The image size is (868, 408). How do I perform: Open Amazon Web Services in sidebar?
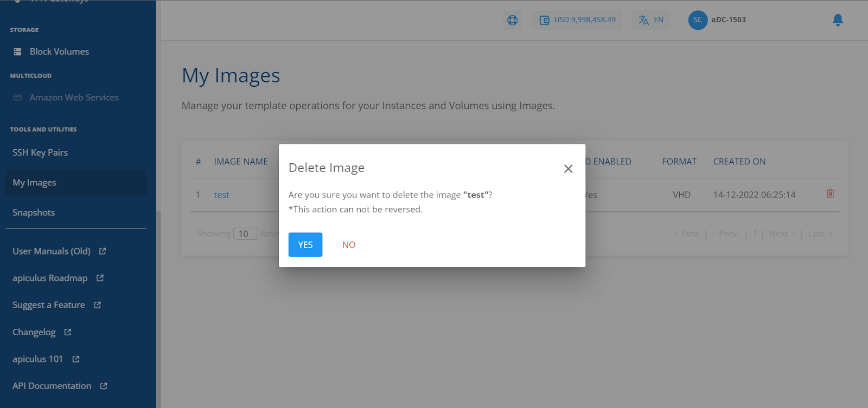point(74,98)
